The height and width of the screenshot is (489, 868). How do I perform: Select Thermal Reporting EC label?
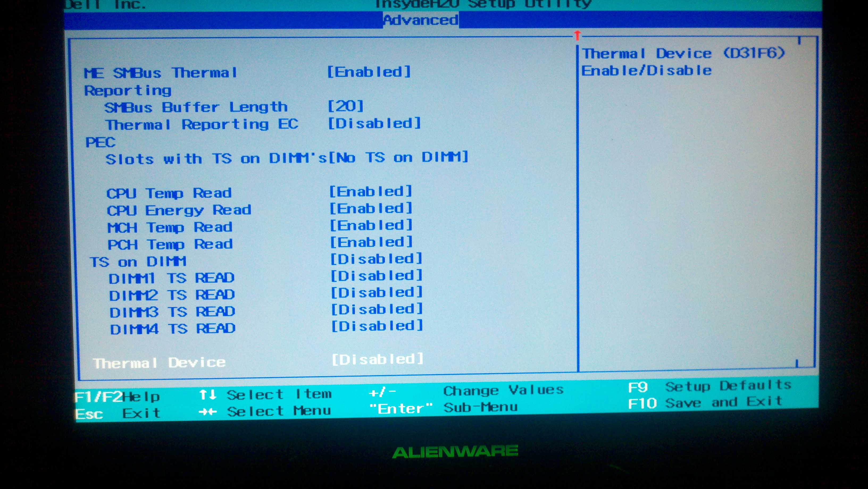click(x=202, y=125)
